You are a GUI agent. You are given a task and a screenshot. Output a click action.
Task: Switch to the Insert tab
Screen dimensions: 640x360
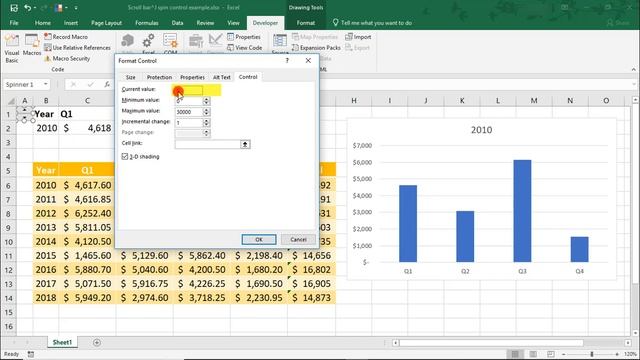(71, 23)
